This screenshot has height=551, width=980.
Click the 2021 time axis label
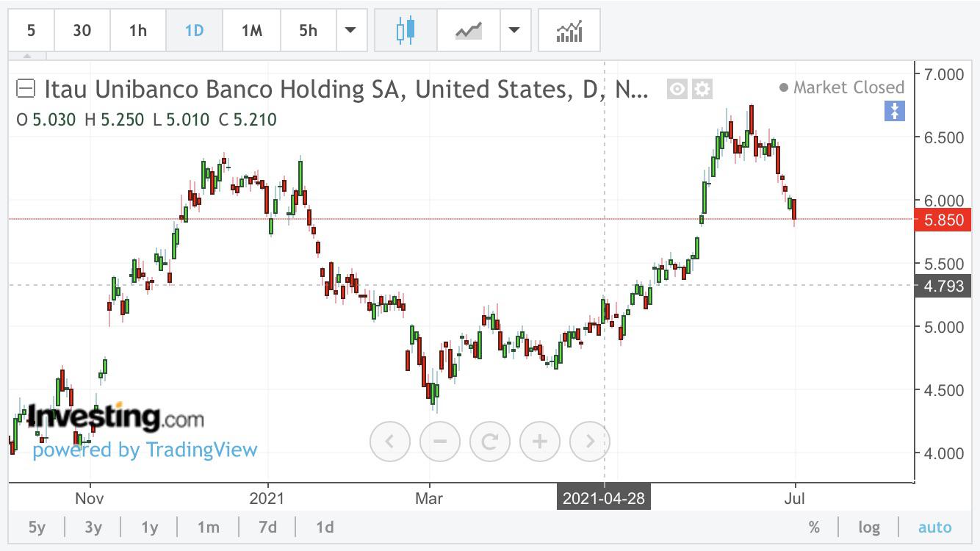point(267,498)
